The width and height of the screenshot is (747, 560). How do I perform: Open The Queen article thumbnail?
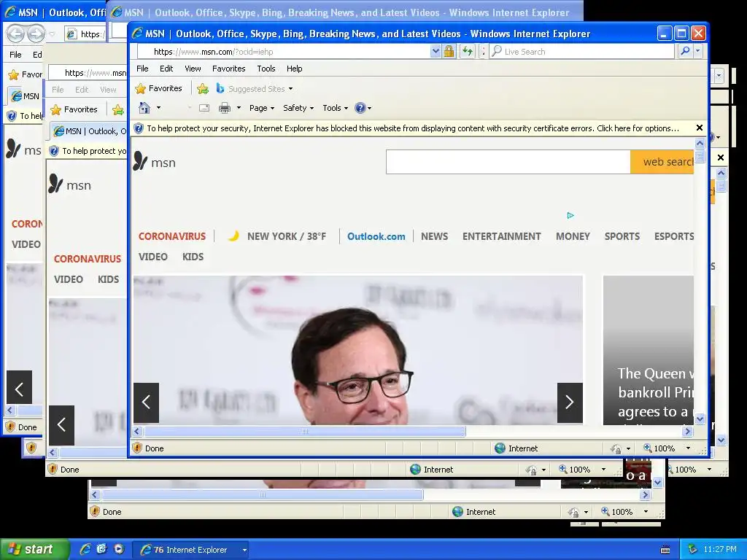(649, 350)
